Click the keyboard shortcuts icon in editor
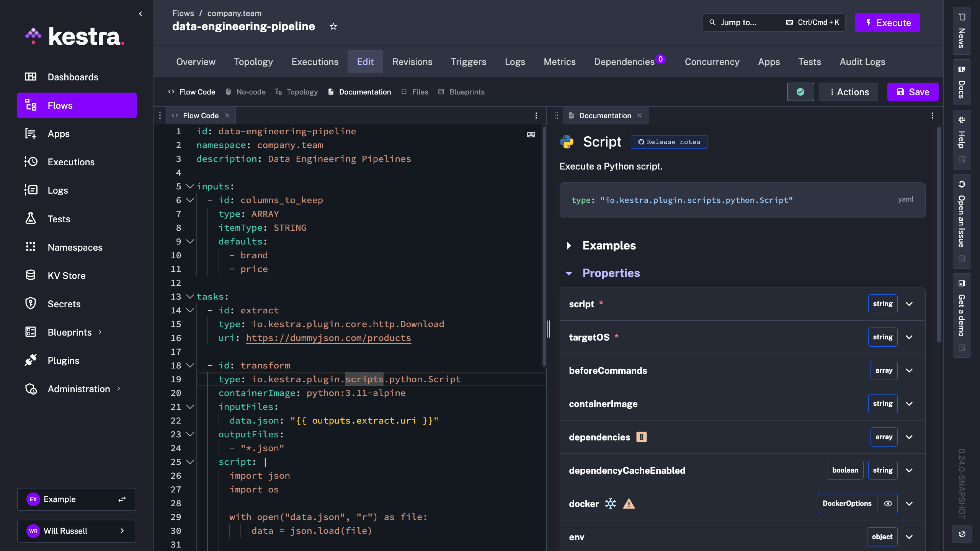 pos(531,135)
